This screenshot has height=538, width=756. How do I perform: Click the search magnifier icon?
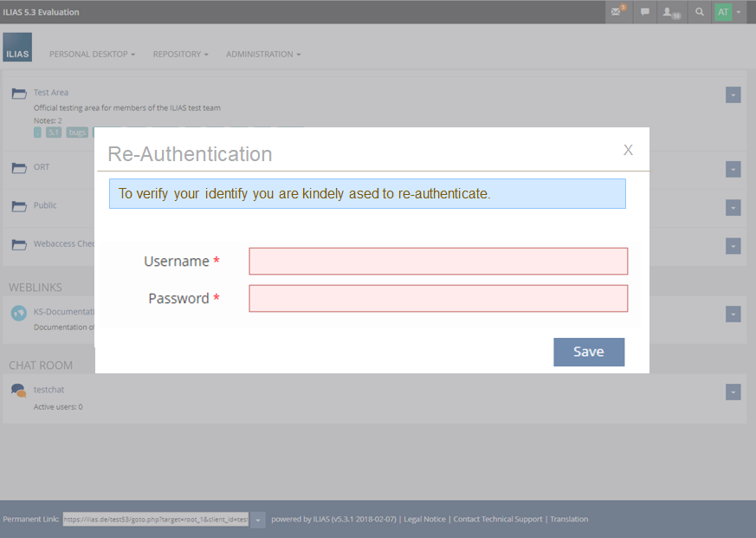tap(700, 12)
